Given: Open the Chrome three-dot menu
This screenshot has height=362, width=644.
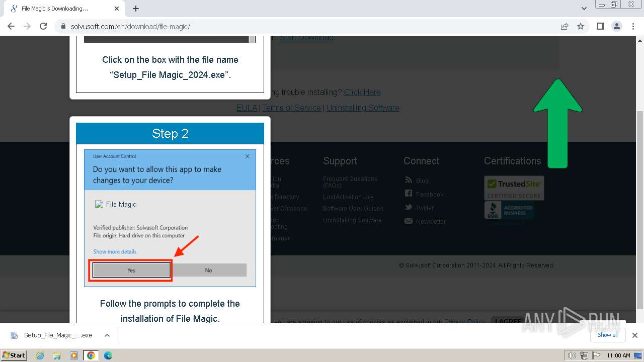Looking at the screenshot, I should coord(632,26).
